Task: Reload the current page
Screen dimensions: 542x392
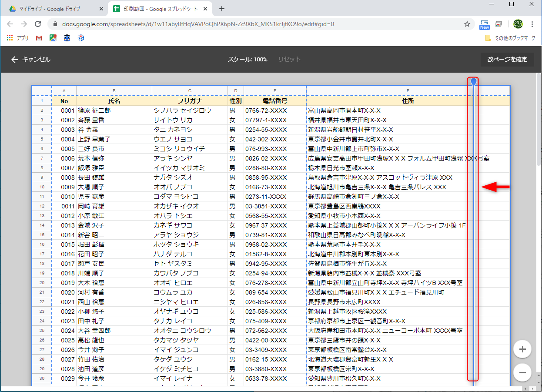Action: click(37, 24)
